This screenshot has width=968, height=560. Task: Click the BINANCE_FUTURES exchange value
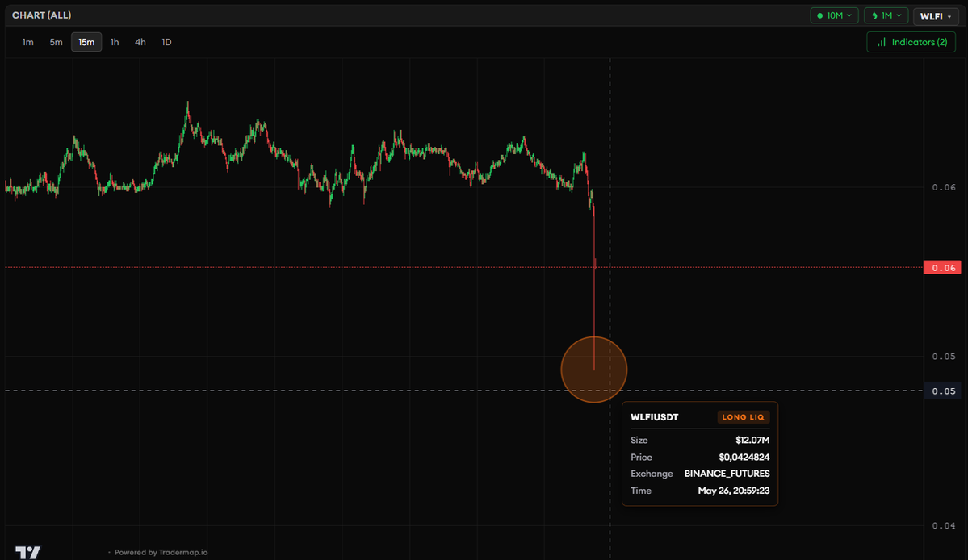click(727, 474)
